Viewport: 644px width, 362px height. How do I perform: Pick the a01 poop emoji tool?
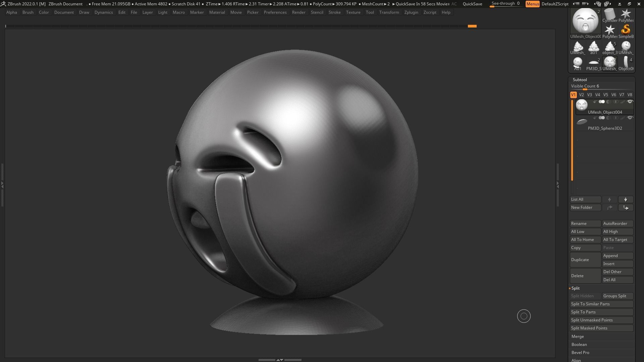pyautogui.click(x=594, y=48)
